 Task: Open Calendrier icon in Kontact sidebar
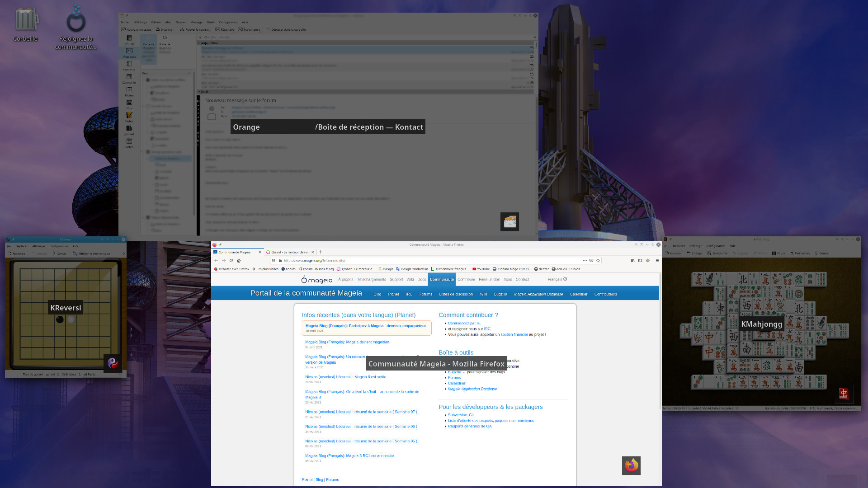pos(129,79)
